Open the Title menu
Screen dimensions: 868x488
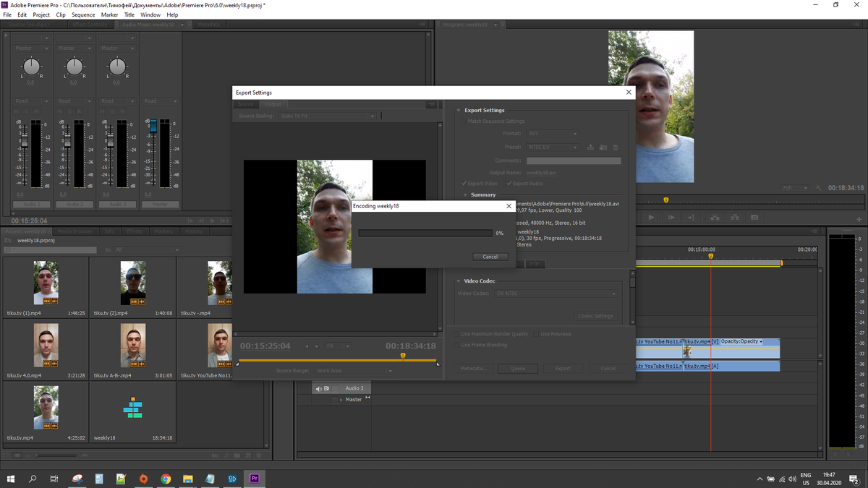coord(129,14)
